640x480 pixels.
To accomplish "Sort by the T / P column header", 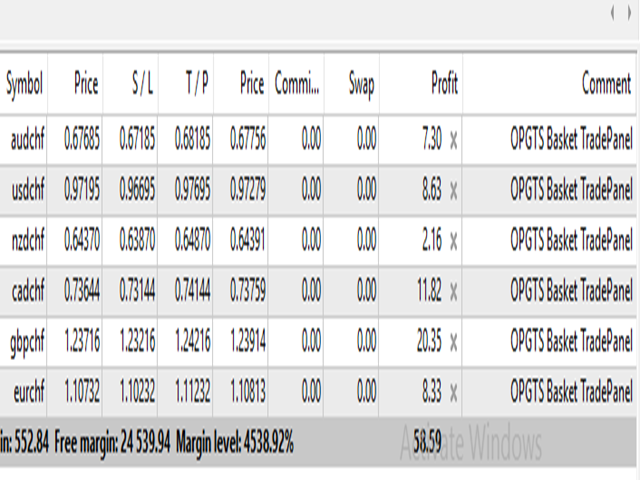I will click(186, 84).
